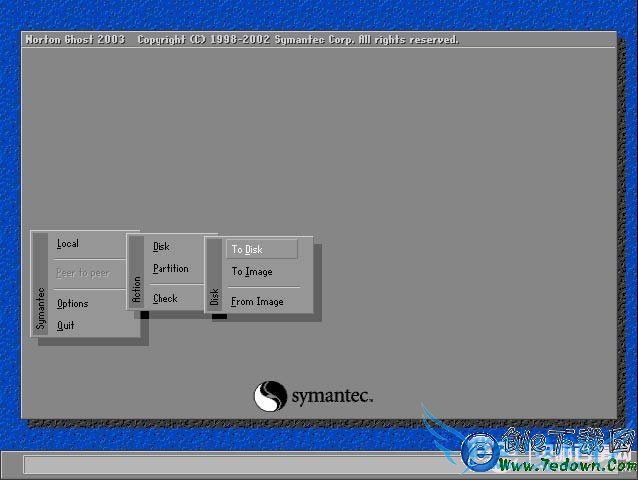
Task: Select Options in the Symantec menu
Action: [72, 303]
